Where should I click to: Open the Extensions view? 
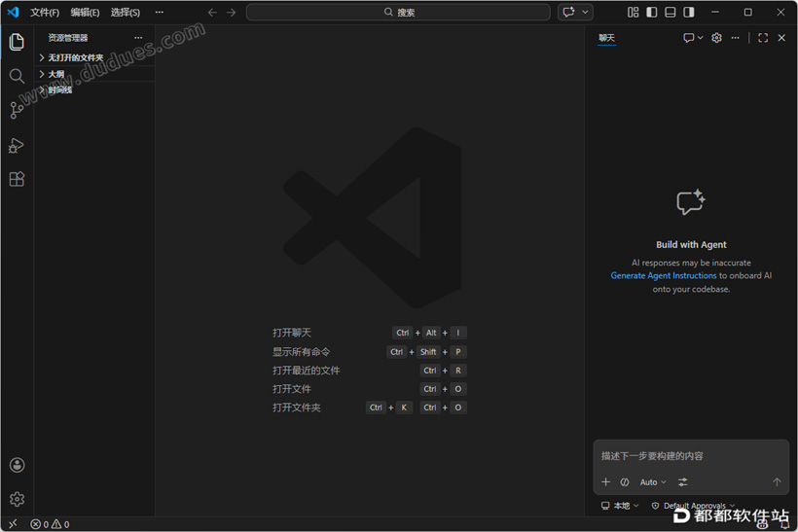tap(17, 179)
